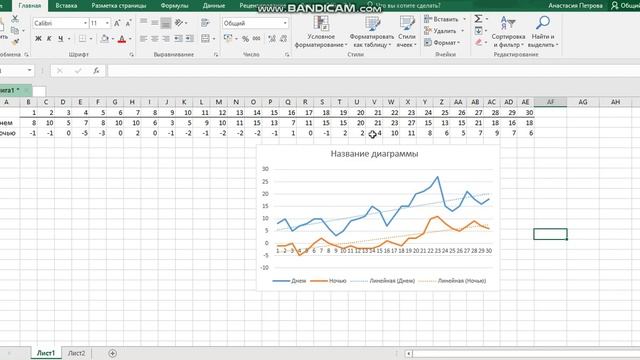Switch to Вставка ribbon tab

[x=66, y=6]
